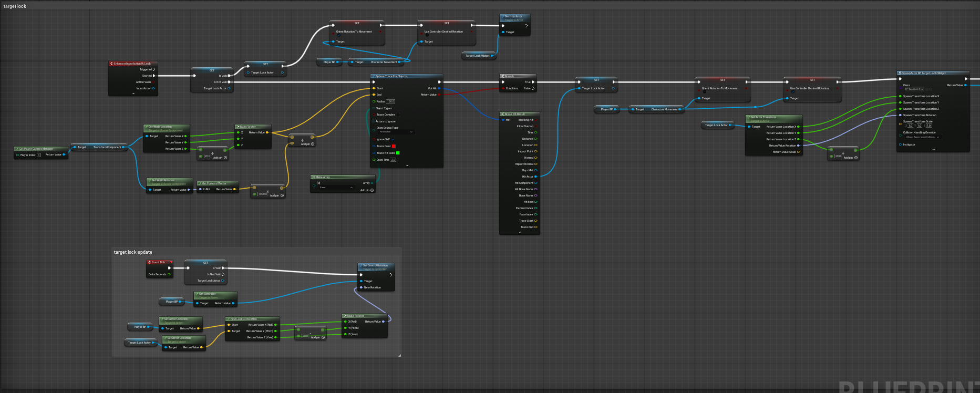This screenshot has height=393, width=980.
Task: Click the True exec pin on Branch
Action: tap(533, 82)
